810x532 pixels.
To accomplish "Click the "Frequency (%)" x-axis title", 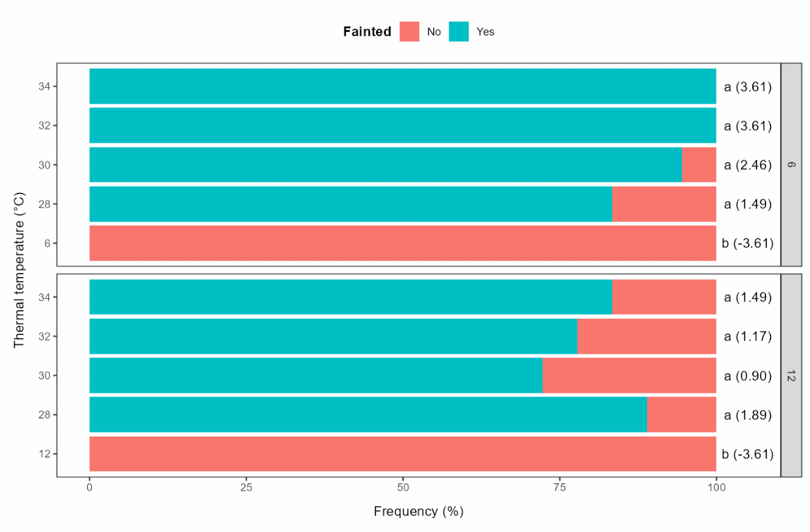I will click(418, 512).
